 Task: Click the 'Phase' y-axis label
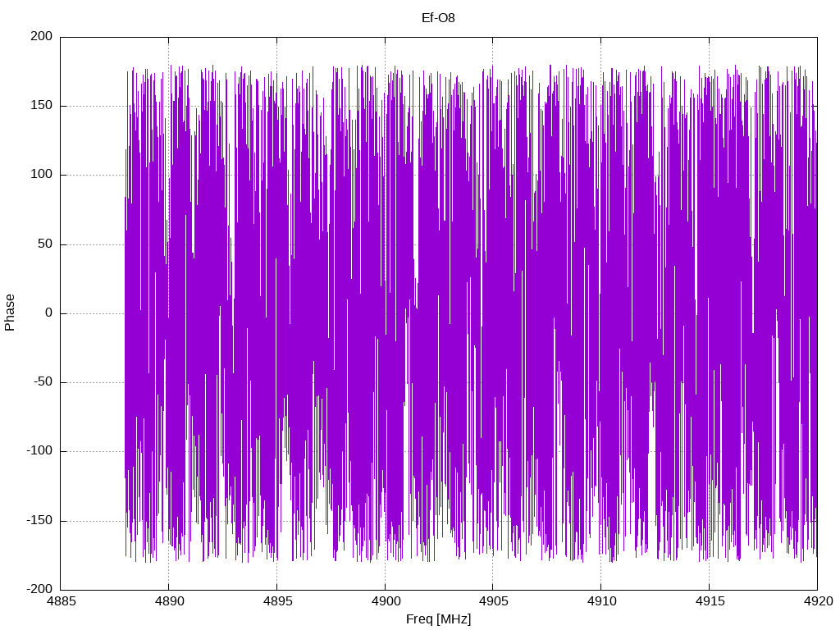[x=10, y=313]
